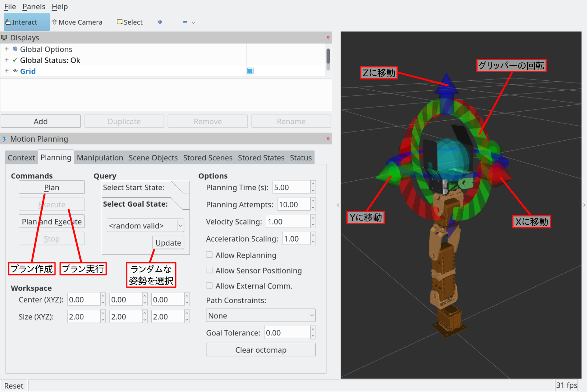
Task: Open the Panels menu
Action: 34,7
